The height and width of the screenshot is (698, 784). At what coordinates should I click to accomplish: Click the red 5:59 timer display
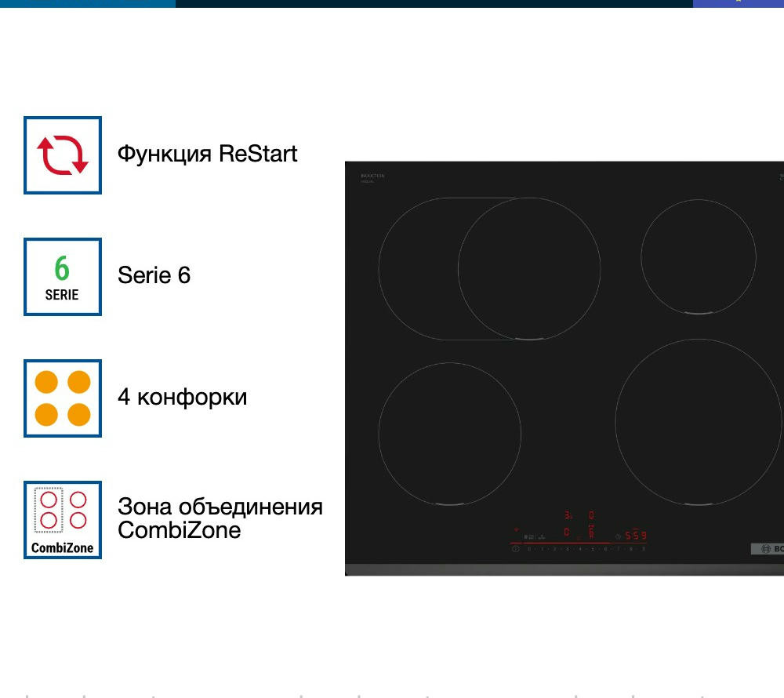pos(635,536)
